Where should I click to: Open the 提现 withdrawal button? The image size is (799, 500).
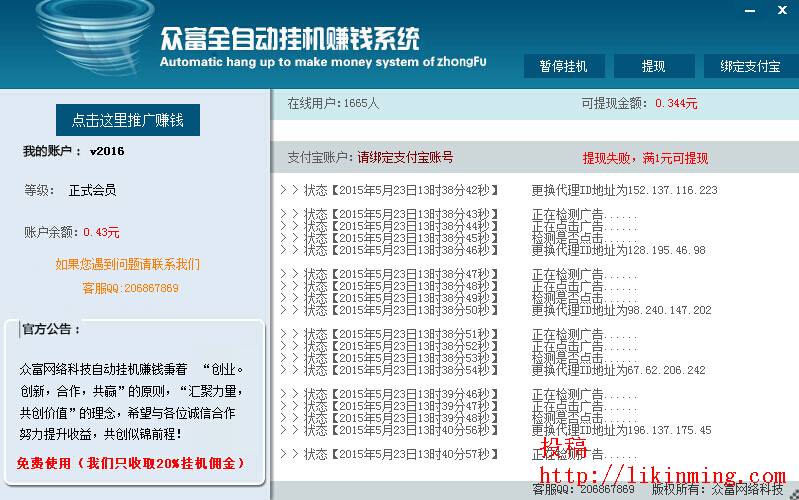[653, 67]
